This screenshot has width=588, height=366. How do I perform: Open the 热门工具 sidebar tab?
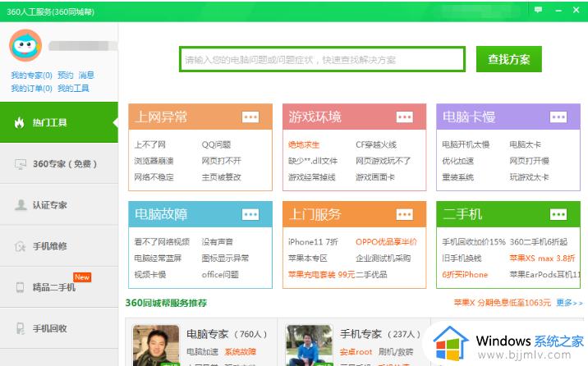coord(59,122)
